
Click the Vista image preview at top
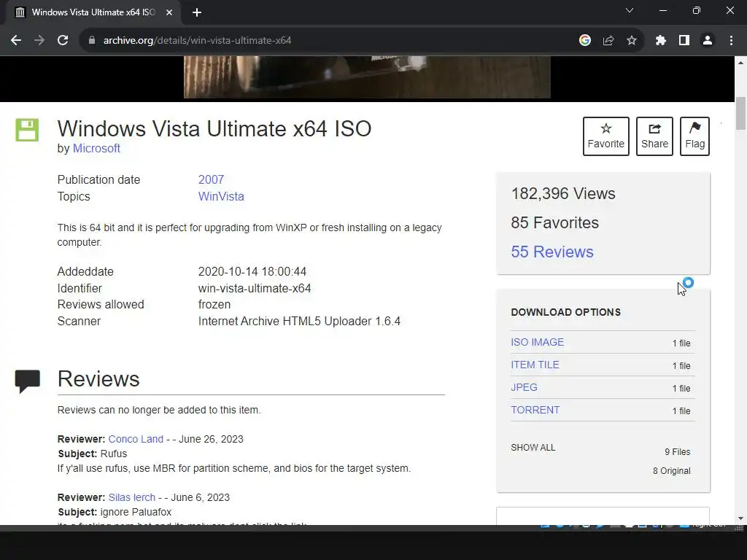[x=367, y=77]
